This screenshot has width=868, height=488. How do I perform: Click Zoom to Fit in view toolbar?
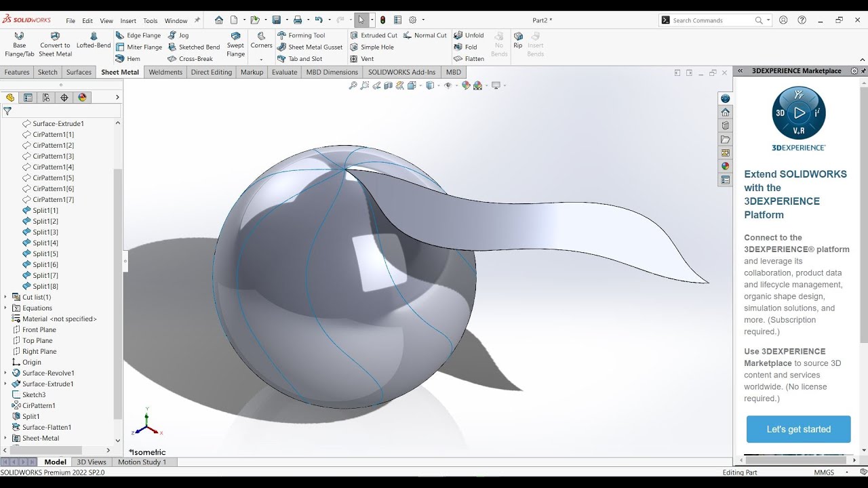[353, 85]
